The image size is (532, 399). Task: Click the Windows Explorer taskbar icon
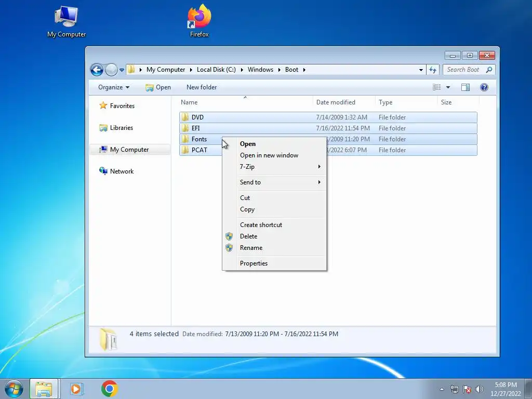pyautogui.click(x=44, y=389)
